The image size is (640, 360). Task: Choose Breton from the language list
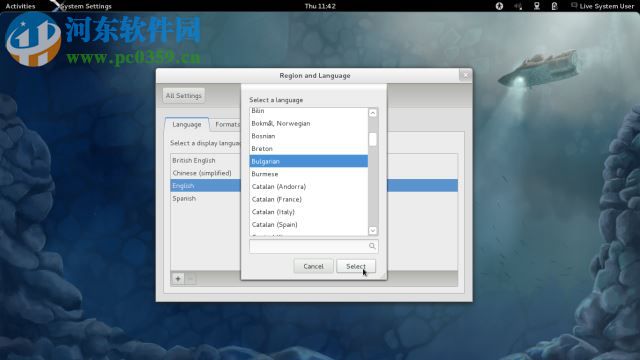[x=309, y=149]
